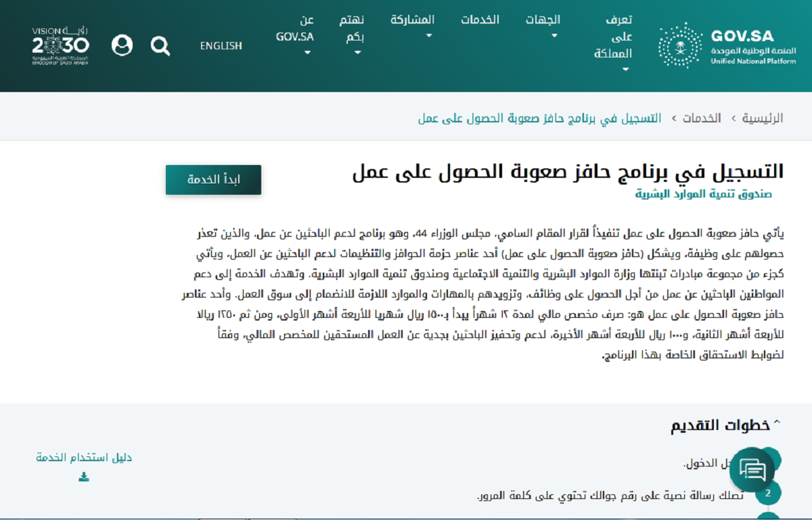812x520 pixels.
Task: Open the search magnifier icon
Action: tap(160, 46)
